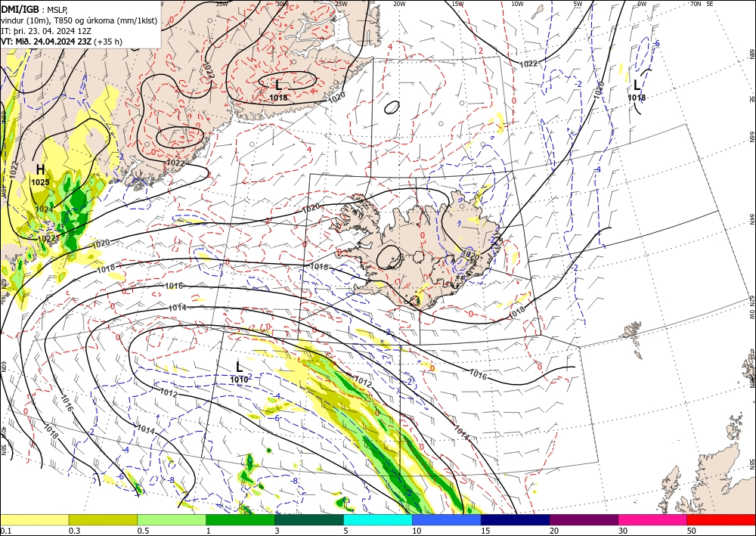Click the navy 15 mm legend swatch
This screenshot has width=756, height=536.
point(516,520)
